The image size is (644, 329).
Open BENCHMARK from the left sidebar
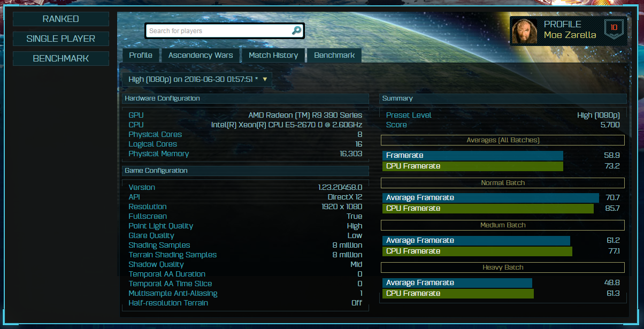pyautogui.click(x=61, y=58)
